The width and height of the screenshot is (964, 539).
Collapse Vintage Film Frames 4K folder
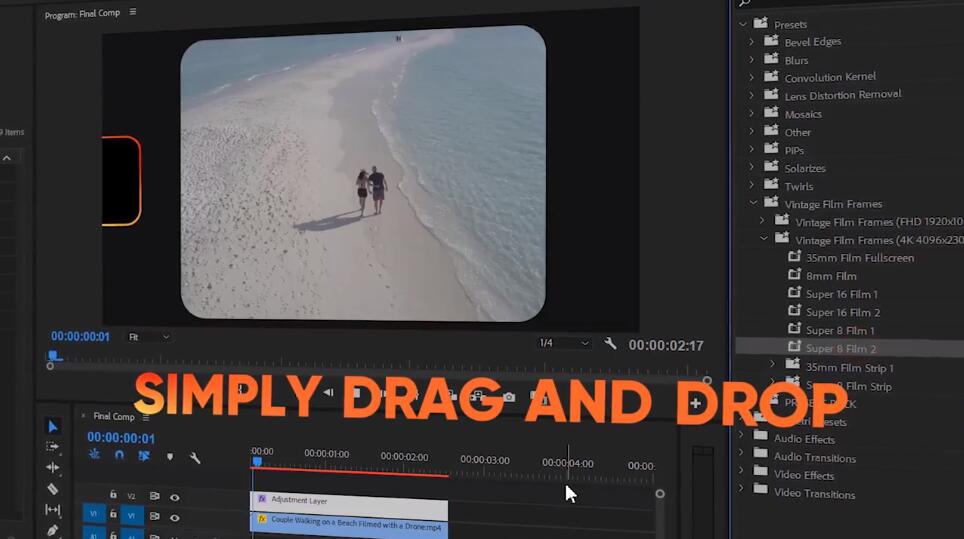click(x=764, y=238)
